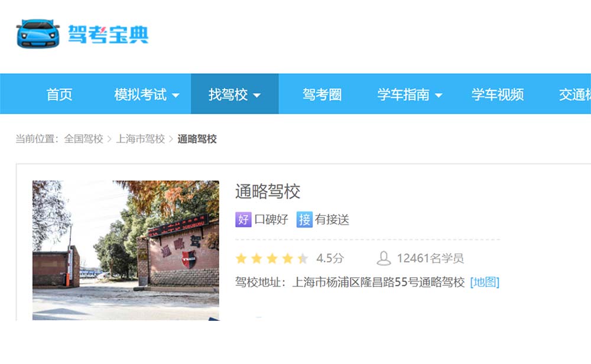Open the 学车视频 navigation item

click(x=498, y=95)
